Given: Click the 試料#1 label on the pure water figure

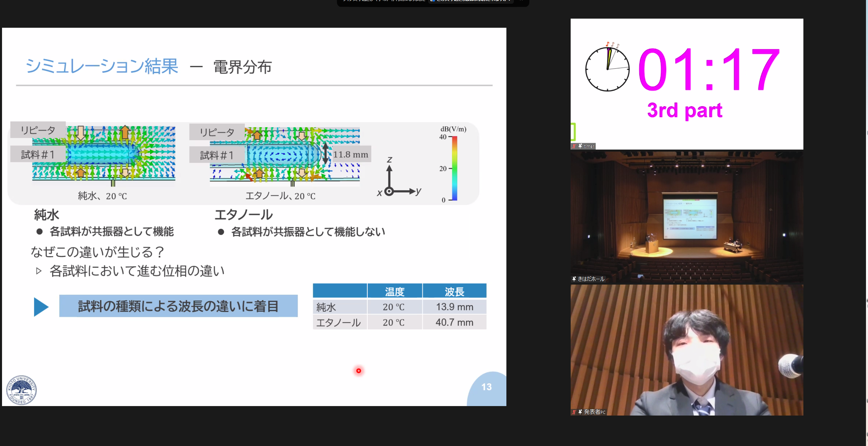Looking at the screenshot, I should [x=38, y=154].
